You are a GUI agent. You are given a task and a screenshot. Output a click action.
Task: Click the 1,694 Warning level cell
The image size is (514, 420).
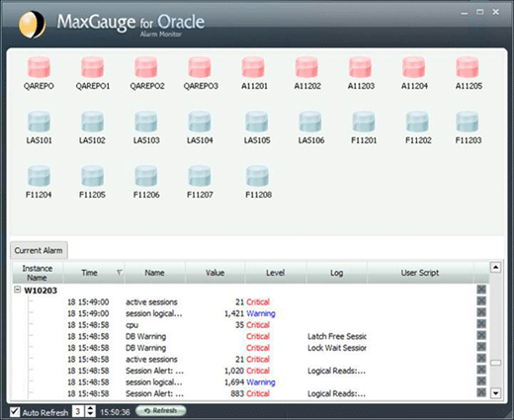click(261, 382)
